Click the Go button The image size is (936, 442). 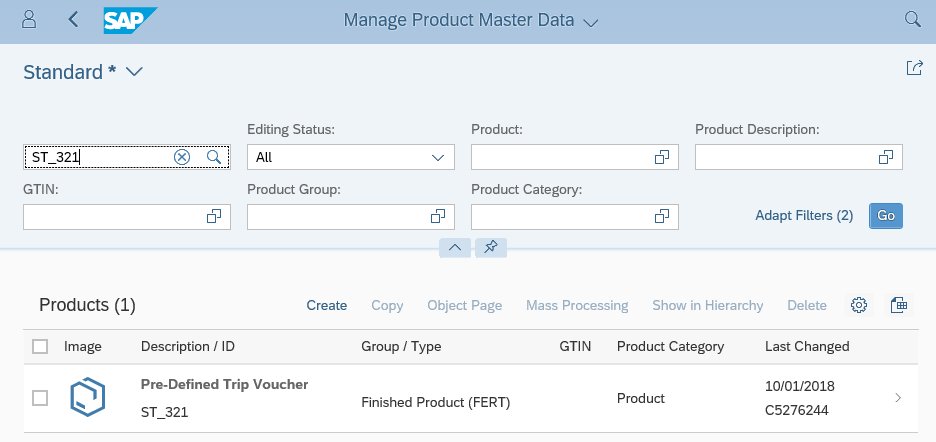tap(886, 216)
